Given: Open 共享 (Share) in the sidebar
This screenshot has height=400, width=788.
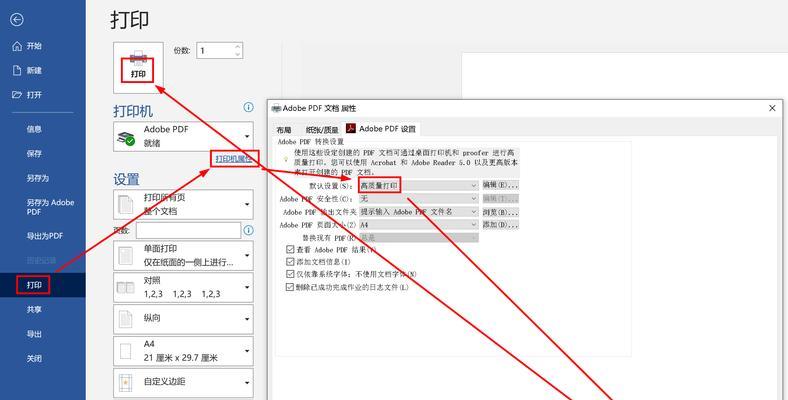Looking at the screenshot, I should pos(34,310).
